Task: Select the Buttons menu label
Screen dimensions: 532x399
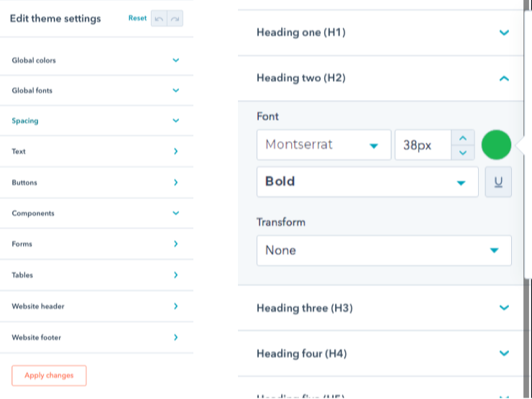Action: [x=24, y=183]
